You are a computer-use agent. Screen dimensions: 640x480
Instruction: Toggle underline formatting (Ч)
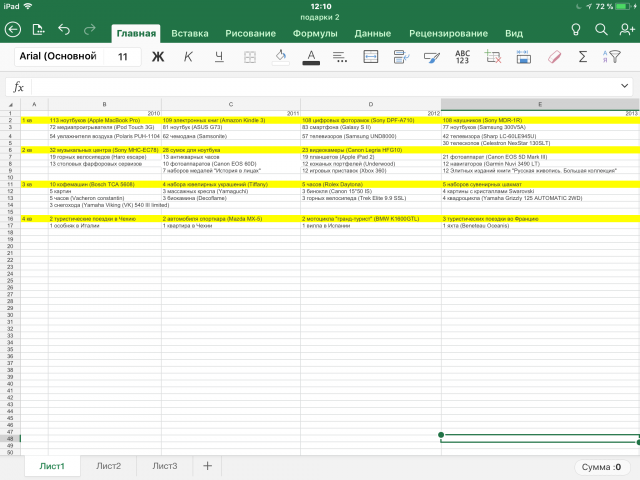(x=219, y=57)
